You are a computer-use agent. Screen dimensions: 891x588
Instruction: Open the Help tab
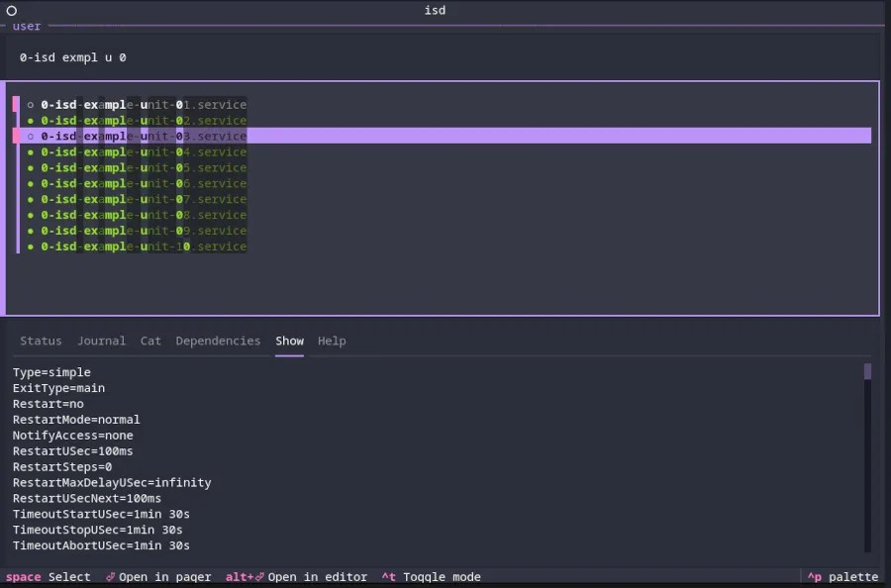tap(332, 341)
